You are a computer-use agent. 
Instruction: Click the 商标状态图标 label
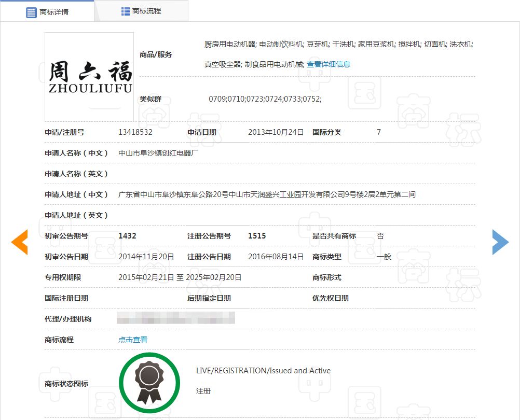(x=66, y=384)
